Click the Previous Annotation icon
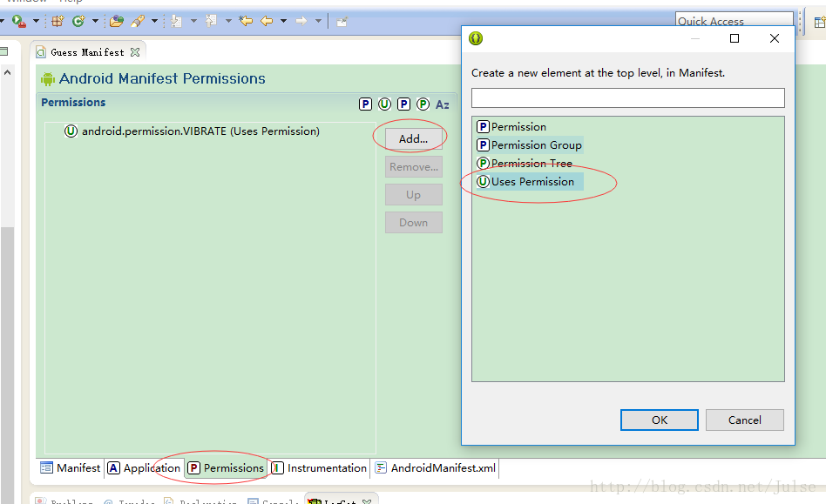This screenshot has width=826, height=504. 211,21
